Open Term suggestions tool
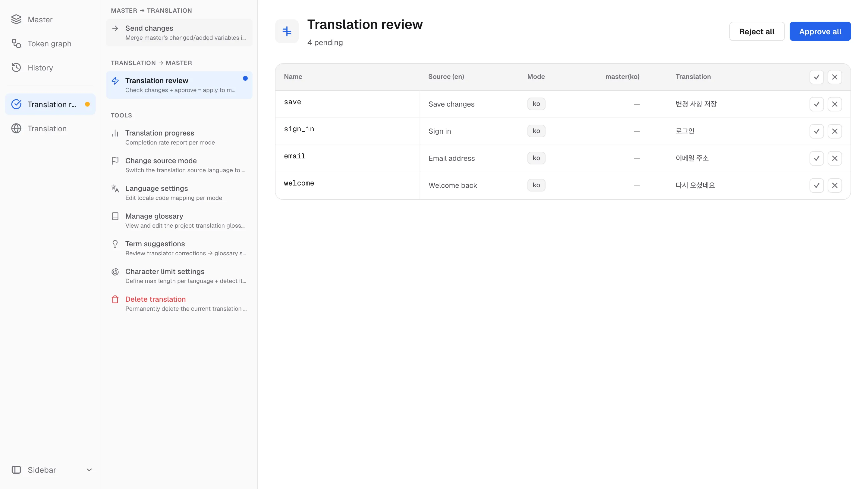Viewport: 868px width, 489px height. coord(179,248)
